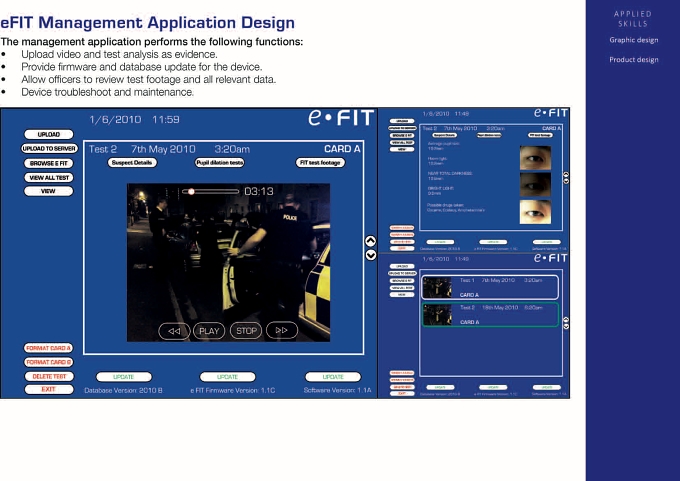
Task: Select the green-outlined Test 2 18th May row
Action: tap(490, 314)
